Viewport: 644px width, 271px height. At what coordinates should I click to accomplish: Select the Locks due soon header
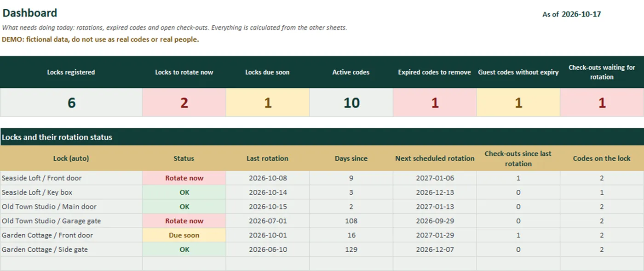(x=267, y=72)
